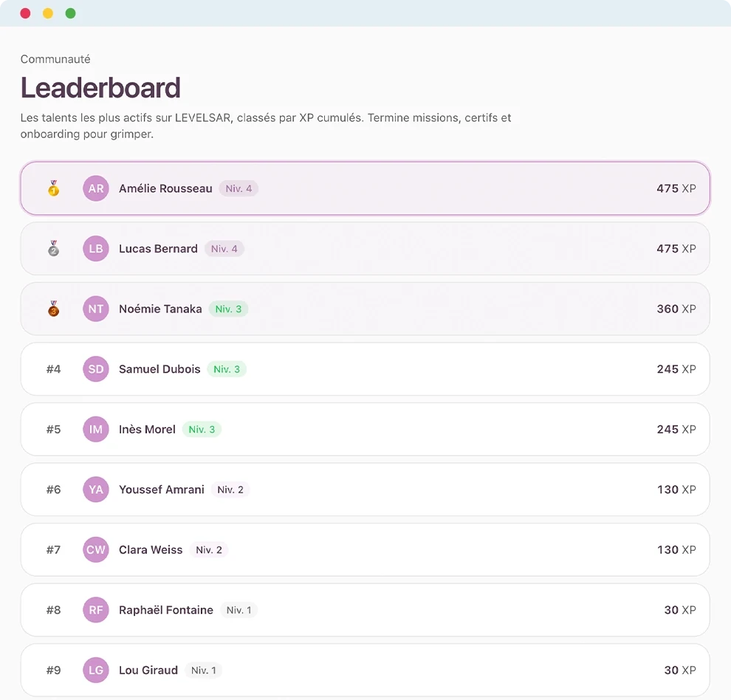Click the Niv. 2 badge next to Clara Weiss
This screenshot has height=700, width=731.
(209, 549)
